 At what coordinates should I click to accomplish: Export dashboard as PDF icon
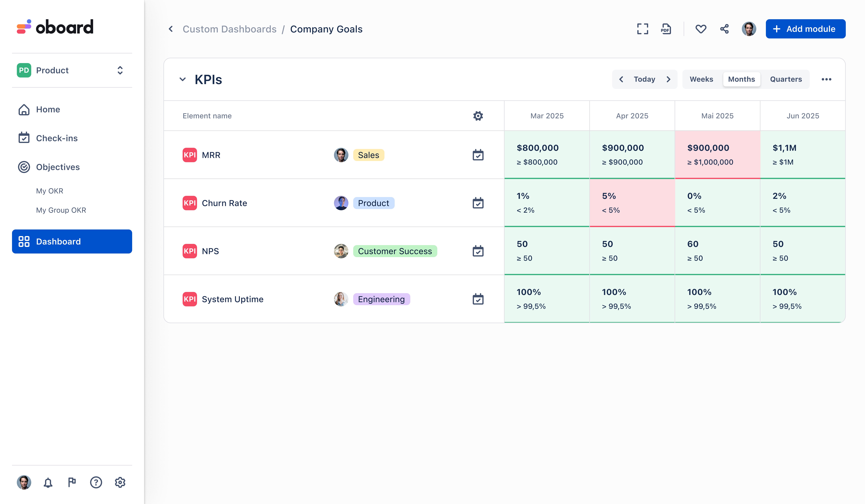point(666,29)
